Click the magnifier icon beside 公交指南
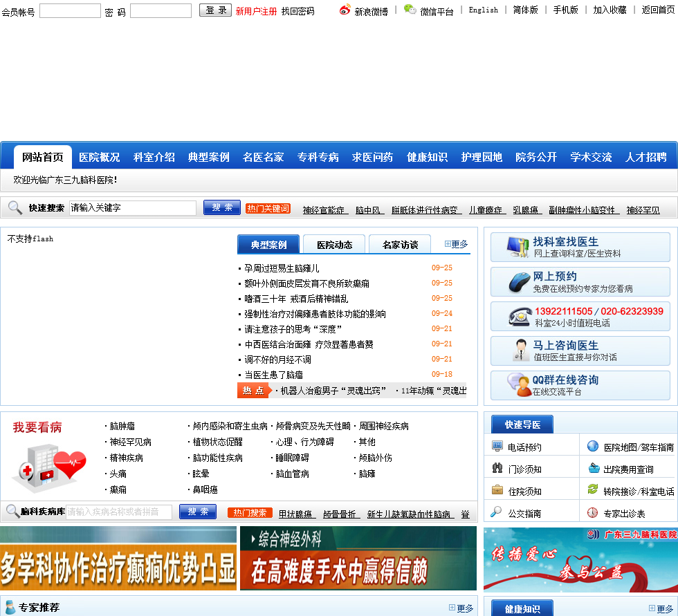678x616 pixels. click(x=496, y=512)
